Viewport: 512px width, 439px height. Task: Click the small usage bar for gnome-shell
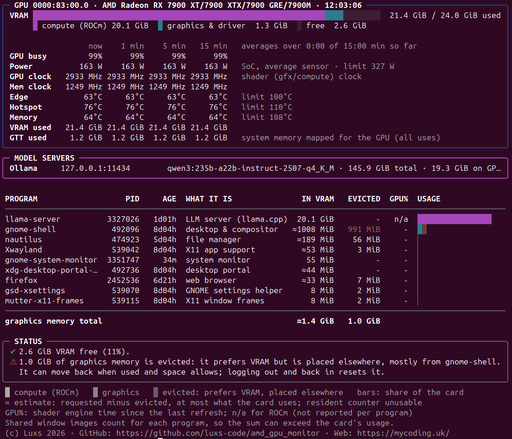pyautogui.click(x=422, y=229)
